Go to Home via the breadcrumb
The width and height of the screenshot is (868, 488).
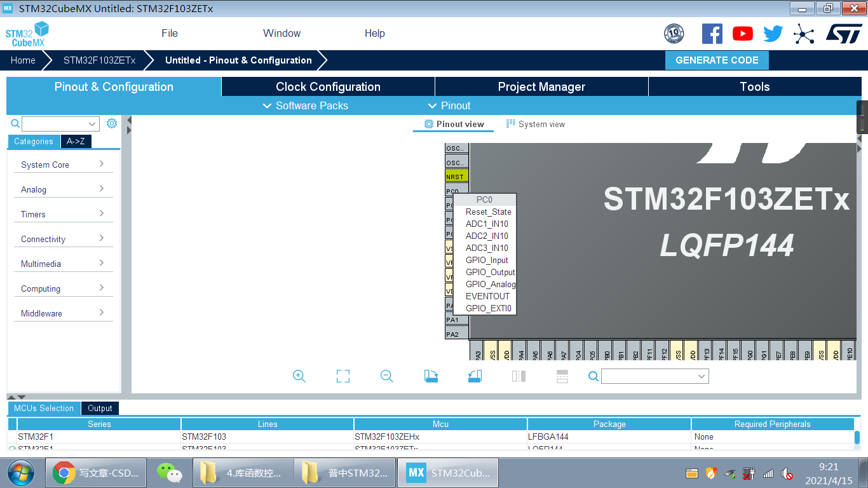point(23,60)
